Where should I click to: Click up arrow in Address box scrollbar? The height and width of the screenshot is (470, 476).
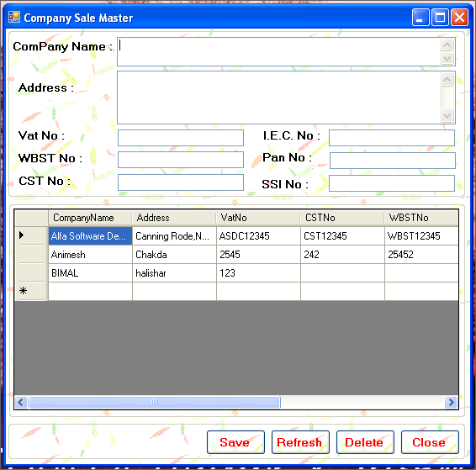[447, 80]
